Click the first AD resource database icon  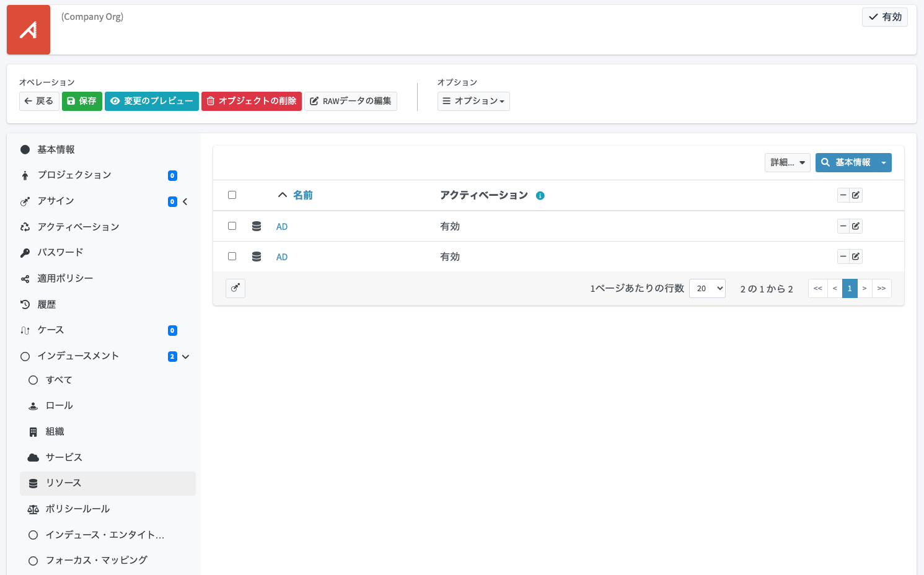[257, 226]
